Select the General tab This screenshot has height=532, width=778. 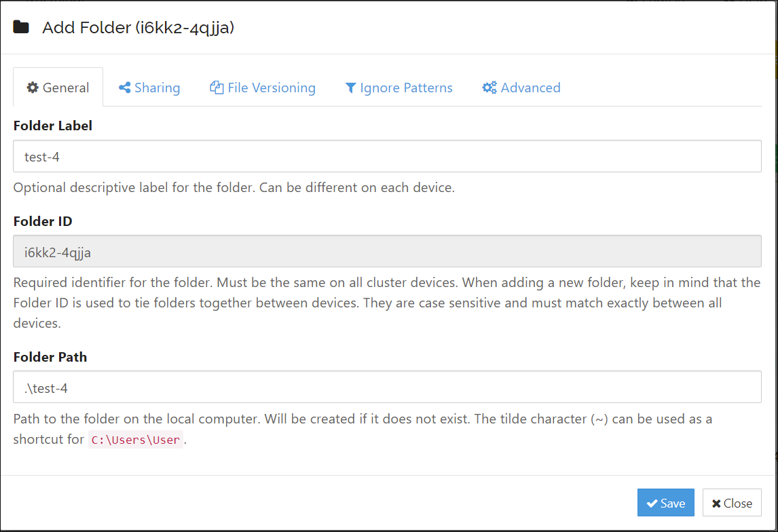point(58,87)
